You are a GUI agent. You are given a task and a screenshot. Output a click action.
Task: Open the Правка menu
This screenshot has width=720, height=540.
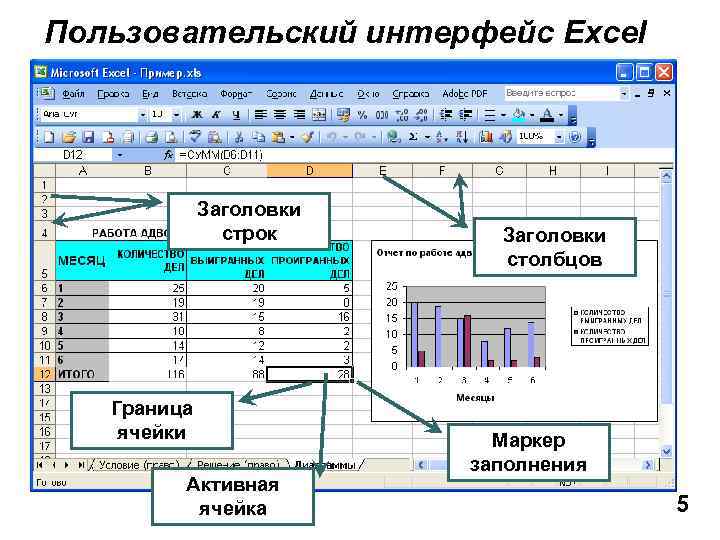click(113, 94)
